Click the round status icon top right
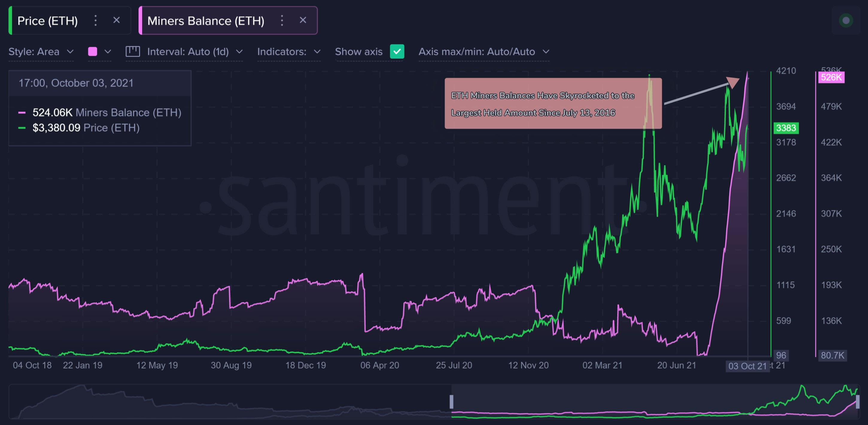The height and width of the screenshot is (425, 868). 846,21
